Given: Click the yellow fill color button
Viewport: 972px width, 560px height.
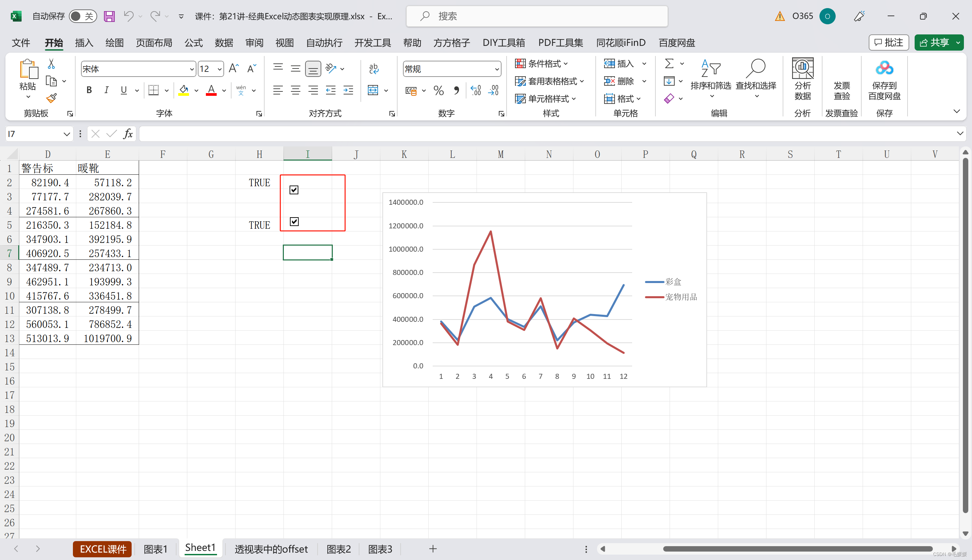Looking at the screenshot, I should [184, 90].
